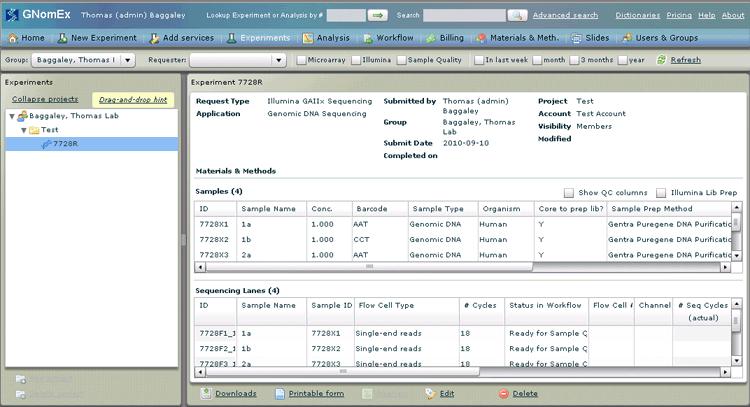Viewport: 750px width, 407px height.
Task: Check the 3 months filter checkbox
Action: pos(574,60)
